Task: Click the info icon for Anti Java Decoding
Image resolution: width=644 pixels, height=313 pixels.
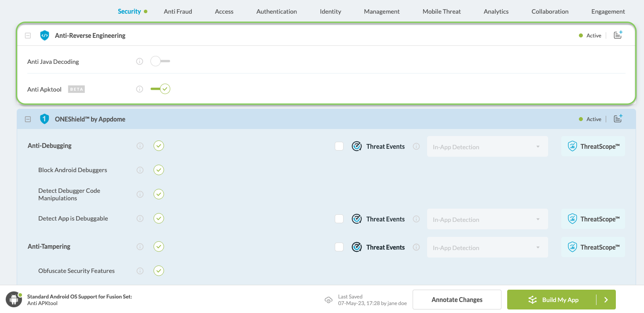Action: pyautogui.click(x=140, y=62)
